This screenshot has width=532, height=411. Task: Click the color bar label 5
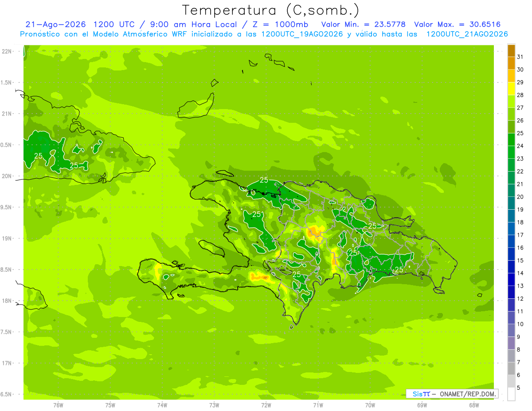[x=518, y=388]
